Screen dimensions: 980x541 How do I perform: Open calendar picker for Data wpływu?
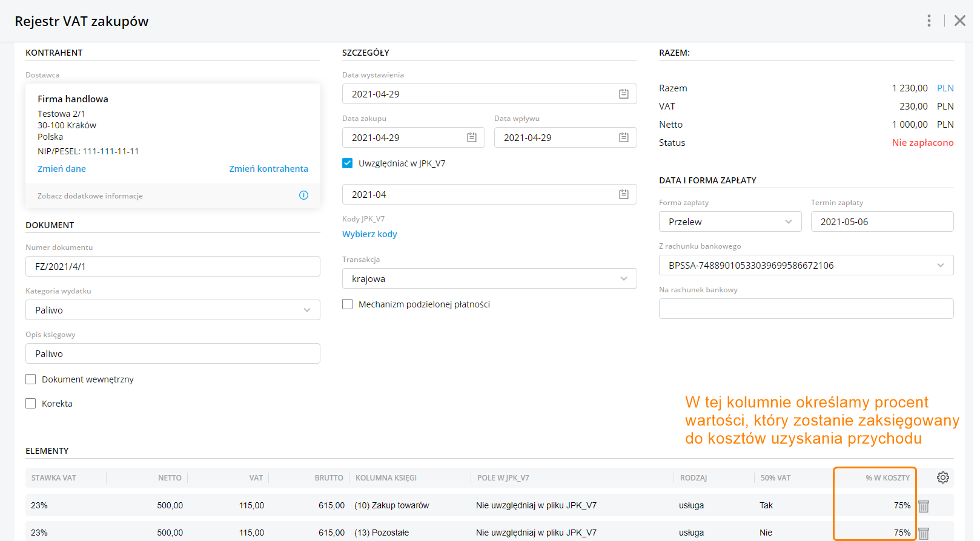coord(623,137)
